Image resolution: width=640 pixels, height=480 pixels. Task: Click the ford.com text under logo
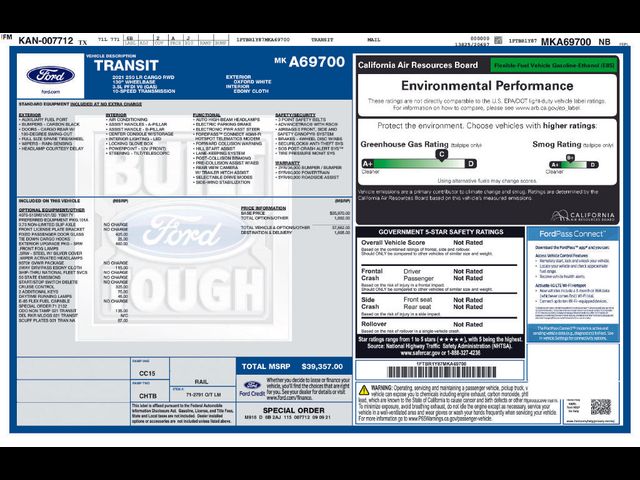51,92
